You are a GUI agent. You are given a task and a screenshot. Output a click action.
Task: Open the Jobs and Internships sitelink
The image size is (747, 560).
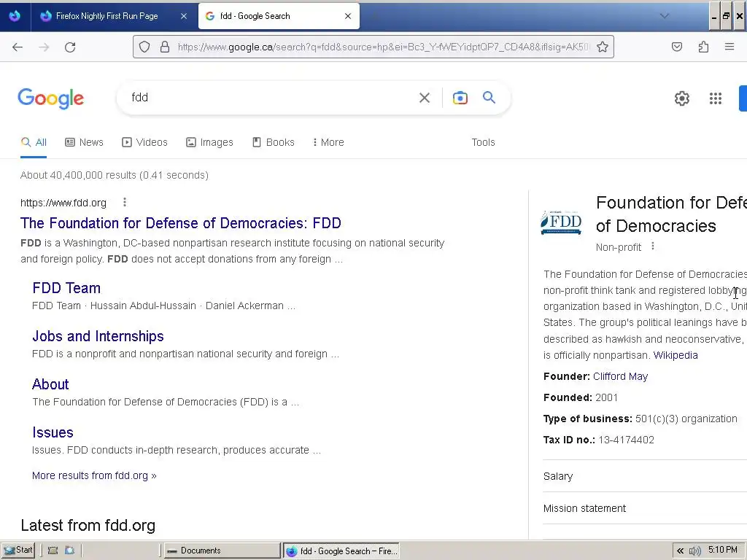click(98, 336)
